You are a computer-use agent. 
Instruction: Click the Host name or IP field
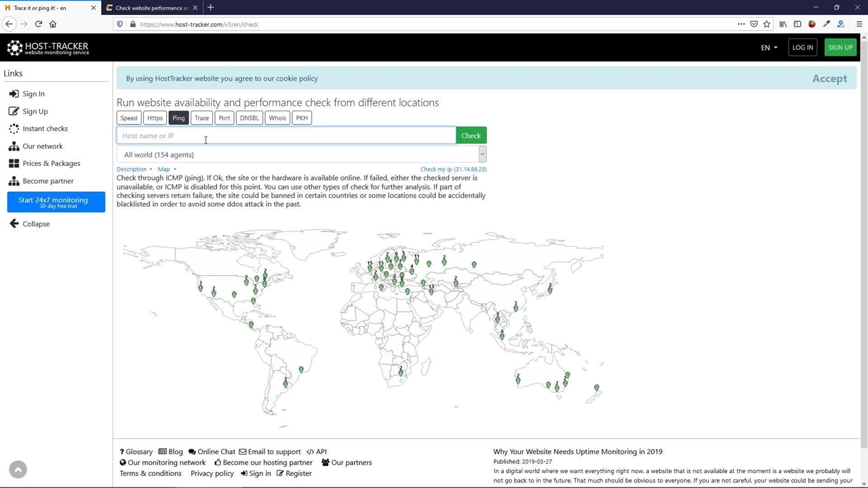pos(286,136)
